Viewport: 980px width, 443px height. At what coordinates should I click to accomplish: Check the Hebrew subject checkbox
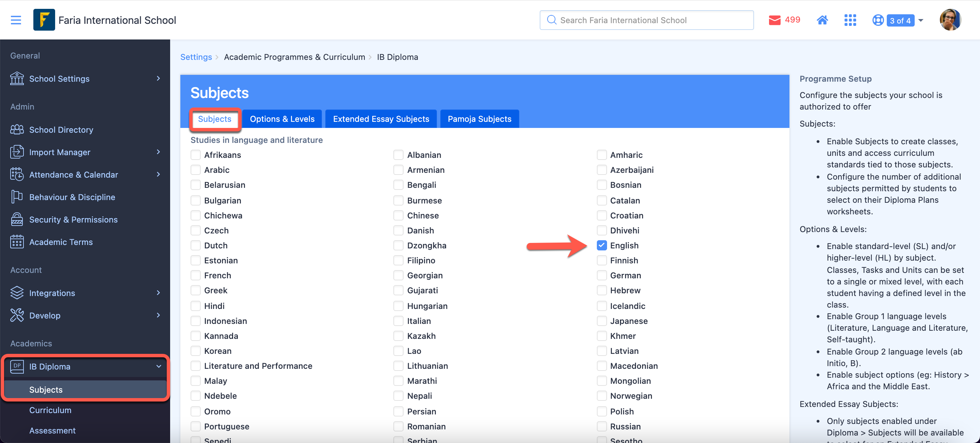602,290
